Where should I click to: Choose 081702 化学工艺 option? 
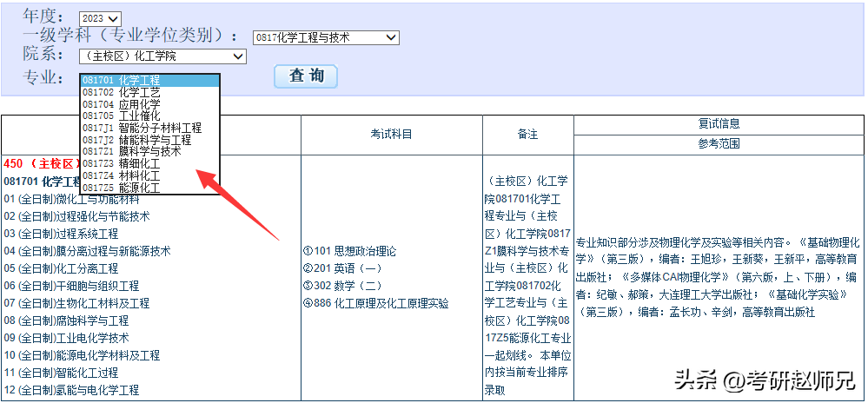(x=149, y=92)
